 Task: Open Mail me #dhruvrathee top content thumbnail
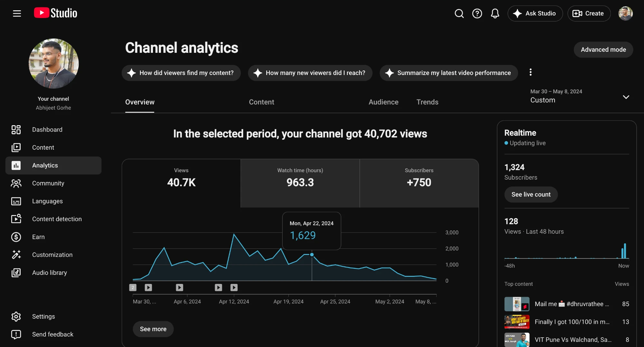coord(517,304)
